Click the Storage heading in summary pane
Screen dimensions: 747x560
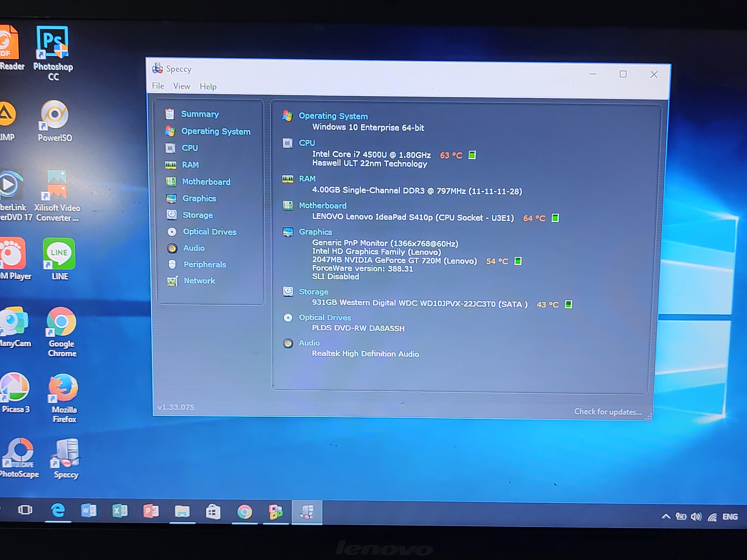(x=313, y=292)
